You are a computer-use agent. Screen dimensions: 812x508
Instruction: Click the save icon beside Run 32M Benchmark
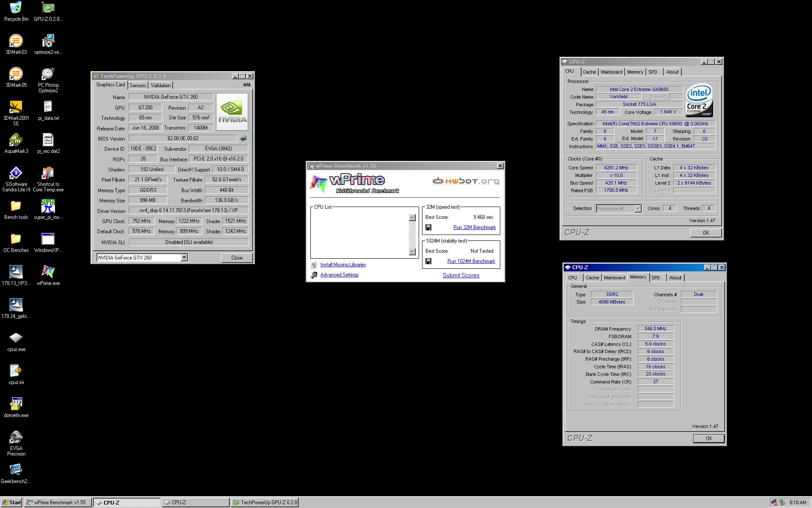428,227
